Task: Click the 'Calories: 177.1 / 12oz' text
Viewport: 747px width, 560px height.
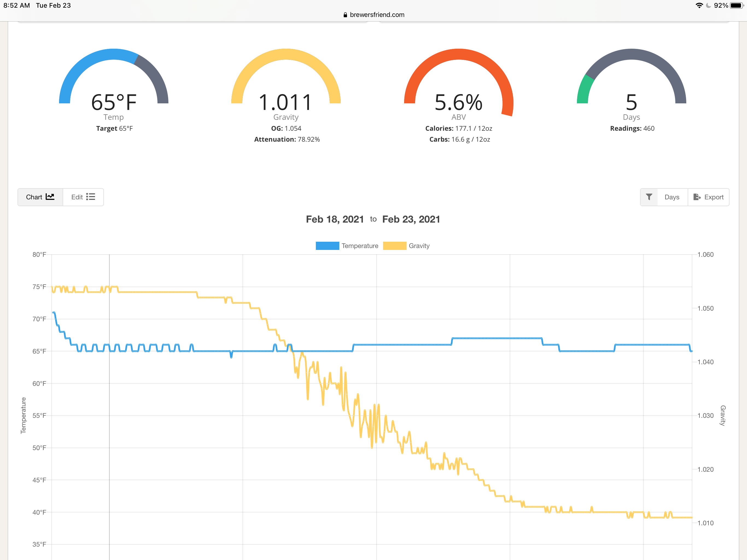Action: (x=459, y=128)
